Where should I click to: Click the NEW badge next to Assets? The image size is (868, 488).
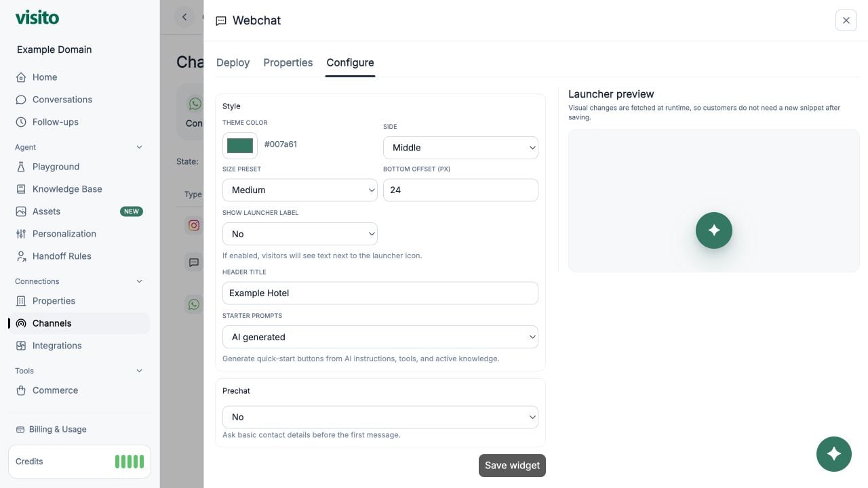tap(132, 211)
